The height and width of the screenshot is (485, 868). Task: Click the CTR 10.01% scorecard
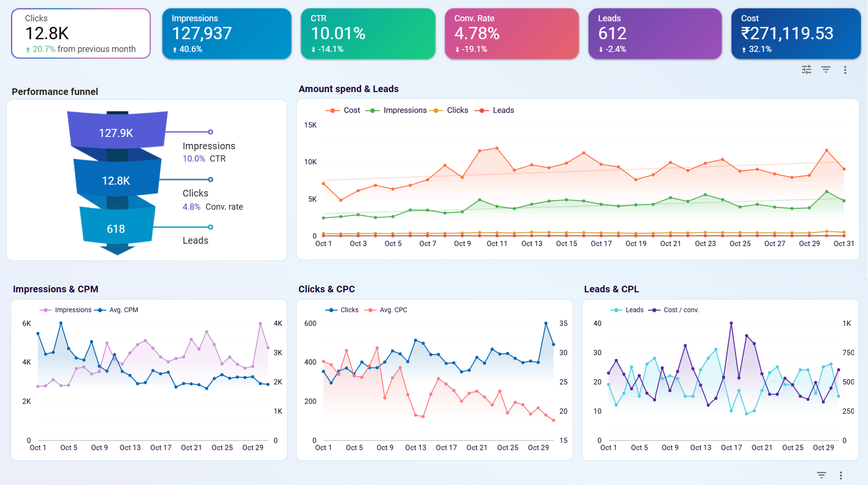(x=368, y=34)
